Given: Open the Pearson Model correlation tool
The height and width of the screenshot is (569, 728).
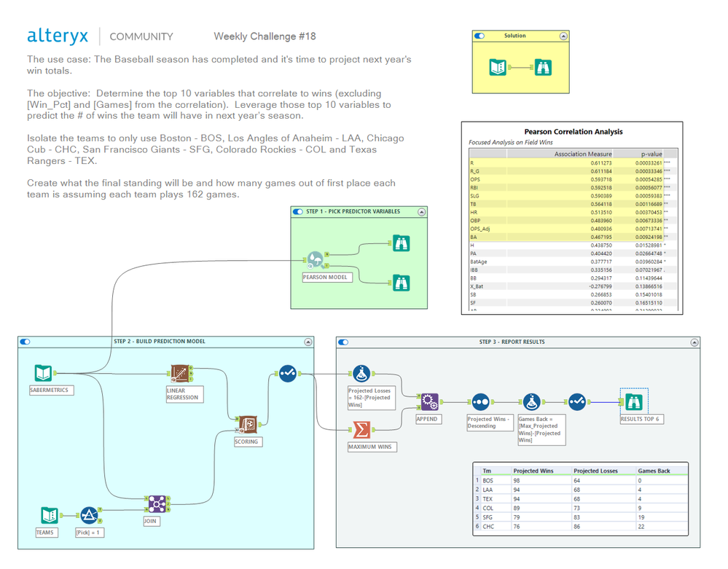Looking at the screenshot, I should 316,260.
